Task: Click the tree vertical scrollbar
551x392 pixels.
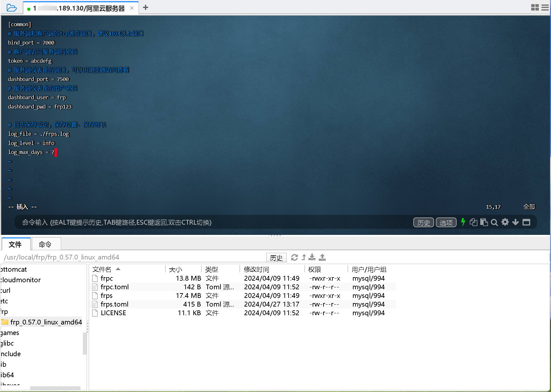Action: pyautogui.click(x=84, y=343)
